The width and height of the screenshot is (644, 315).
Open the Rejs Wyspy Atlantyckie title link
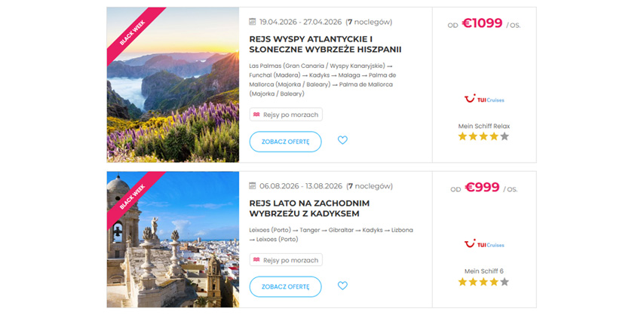click(325, 44)
